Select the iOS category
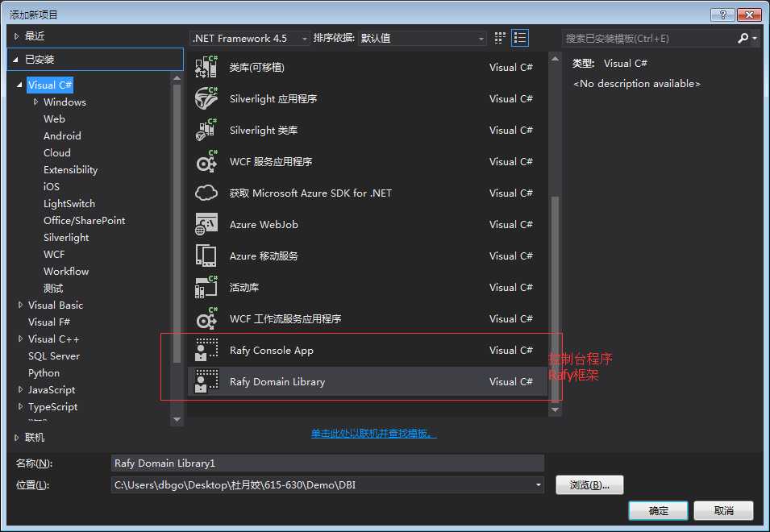This screenshot has width=770, height=532. pos(52,186)
